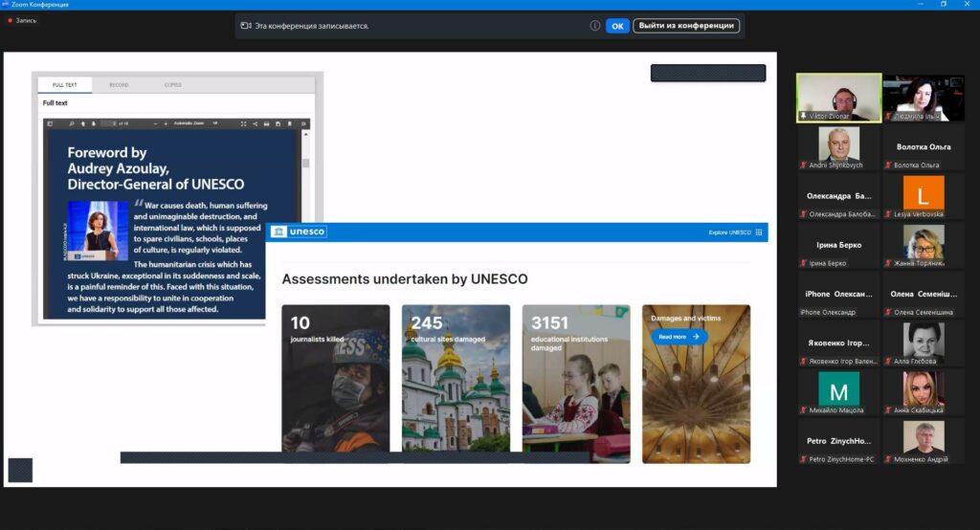Viewport: 980px width, 530px height.
Task: Select Lesya Verbovska's orange L avatar
Action: 924,192
